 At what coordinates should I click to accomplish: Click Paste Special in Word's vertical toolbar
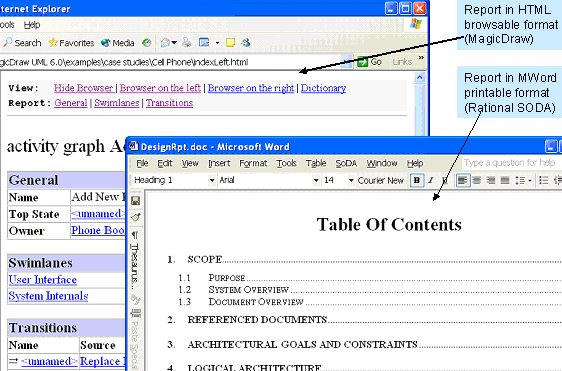[134, 345]
